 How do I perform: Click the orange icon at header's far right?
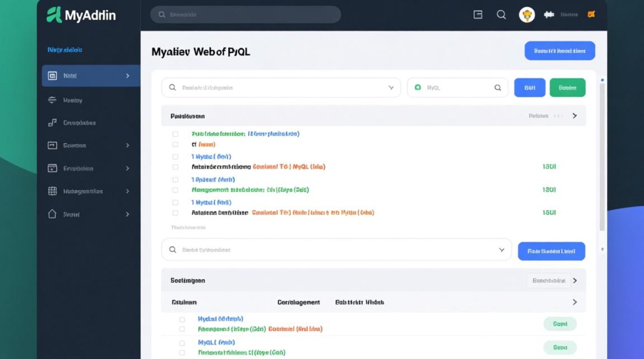[x=591, y=14]
